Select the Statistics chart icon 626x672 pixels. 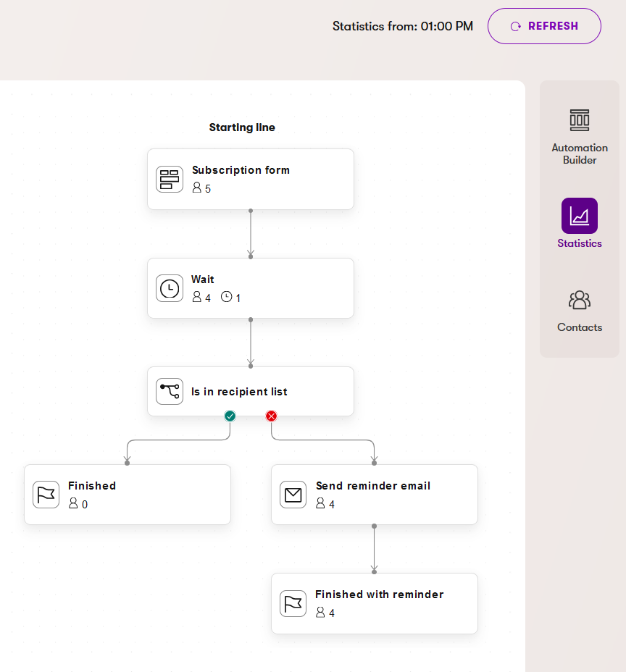click(x=580, y=216)
